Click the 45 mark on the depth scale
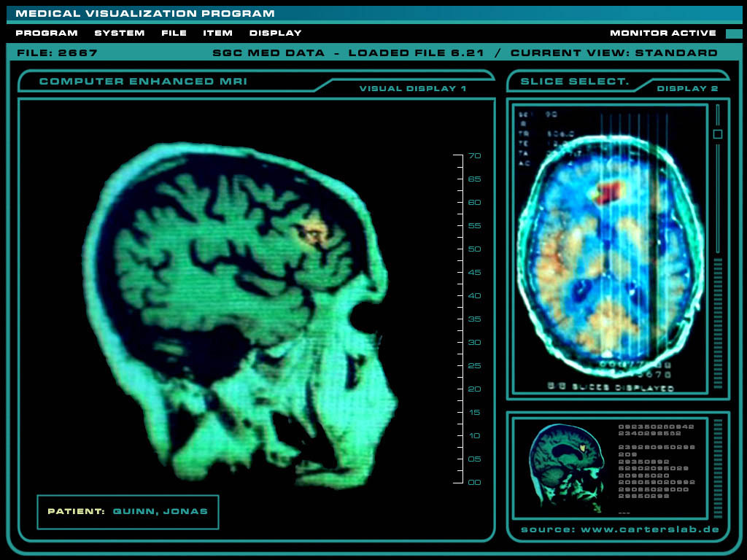 (474, 273)
